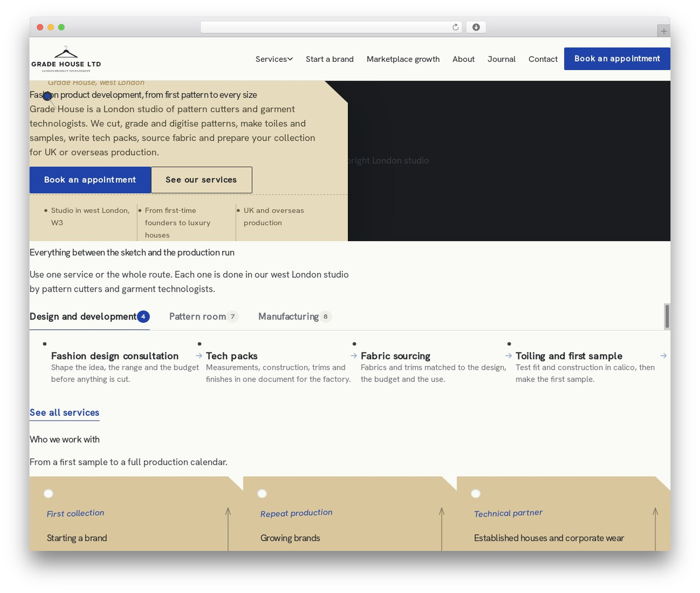Open the Start a brand page
The image size is (700, 593).
click(330, 59)
